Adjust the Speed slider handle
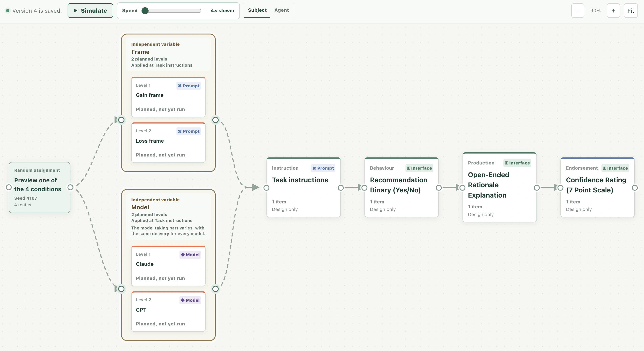Viewport: 644px width, 351px height. point(145,11)
